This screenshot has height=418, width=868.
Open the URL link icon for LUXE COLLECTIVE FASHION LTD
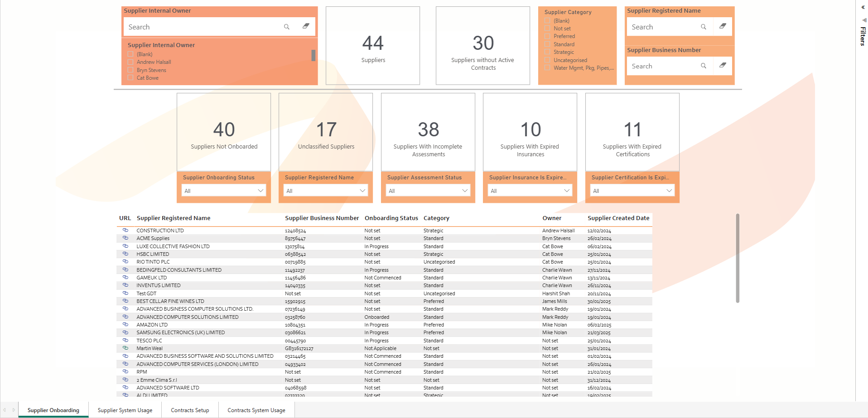click(x=125, y=246)
